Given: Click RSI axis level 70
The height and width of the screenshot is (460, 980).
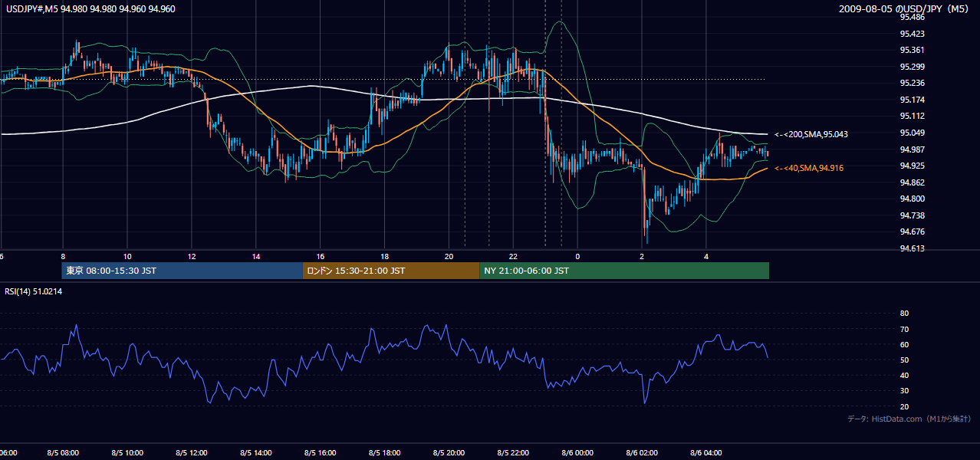Looking at the screenshot, I should pos(904,329).
